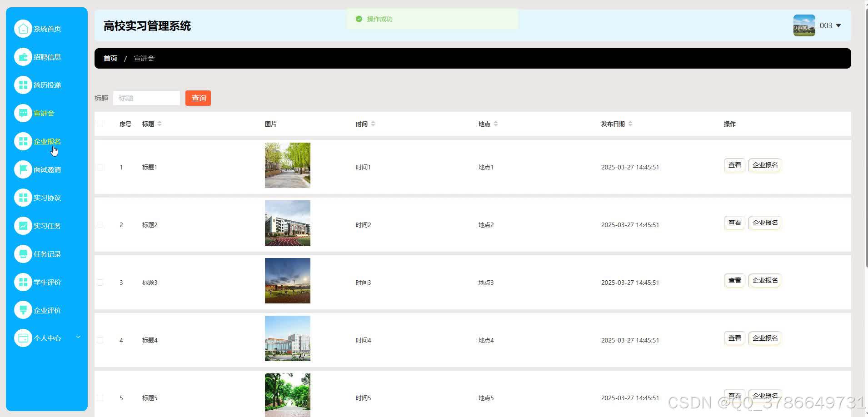Image resolution: width=868 pixels, height=417 pixels.
Task: Open 招聘信息 menu item
Action: tap(47, 57)
